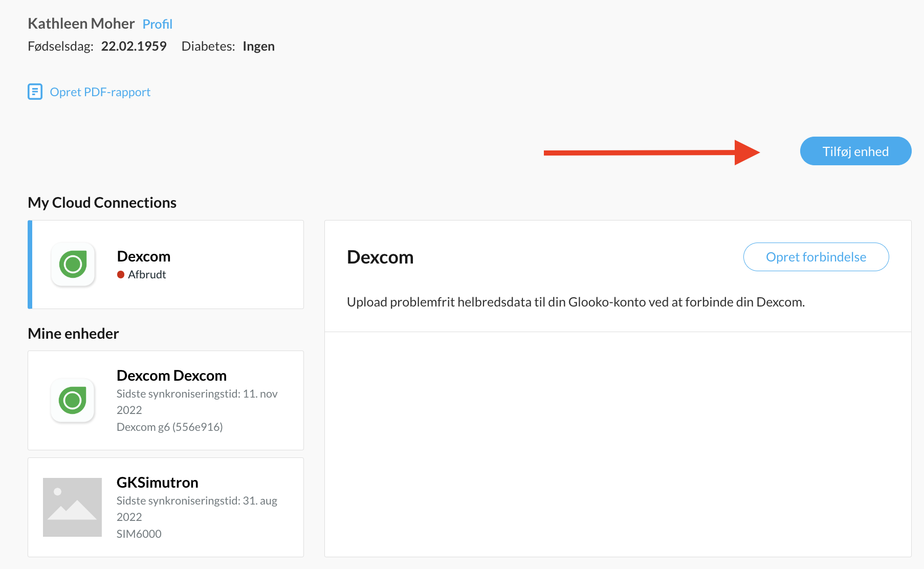Screen dimensions: 924x569
Task: Click the Opret PDF-rapport link
Action: pos(100,92)
